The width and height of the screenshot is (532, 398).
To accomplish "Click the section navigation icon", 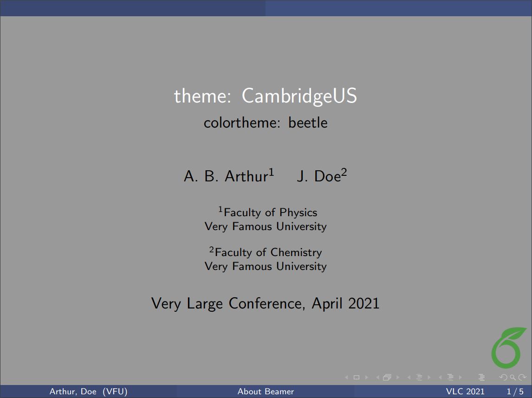I will pos(450,377).
